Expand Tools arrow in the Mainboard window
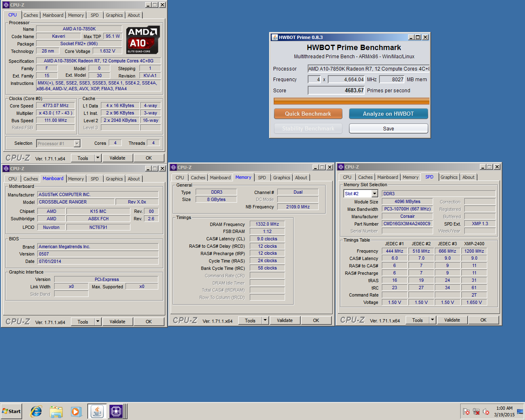 pyautogui.click(x=98, y=322)
